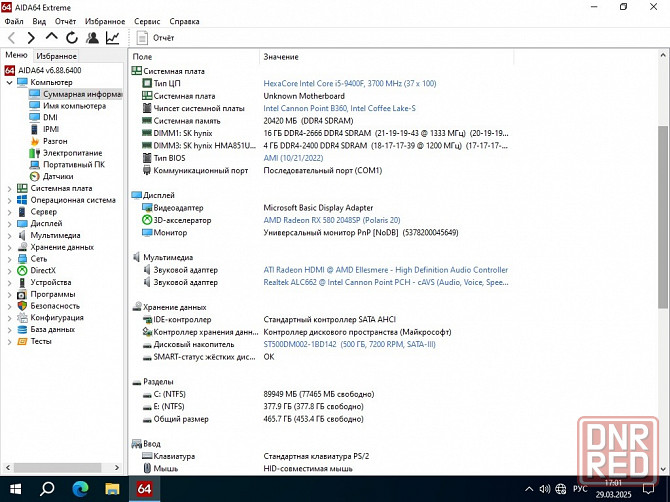
Task: Expand the Дисплей node in the tree
Action: pos(9,223)
